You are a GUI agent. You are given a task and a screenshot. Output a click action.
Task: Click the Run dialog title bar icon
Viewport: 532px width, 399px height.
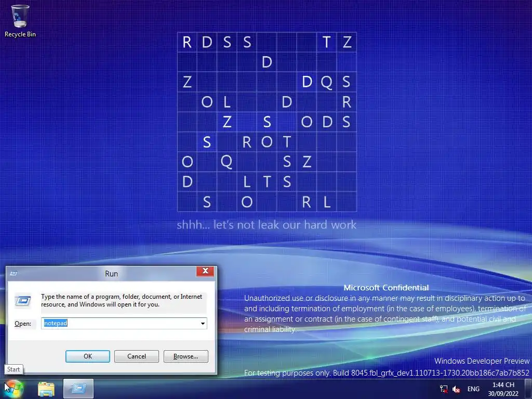[x=14, y=273]
